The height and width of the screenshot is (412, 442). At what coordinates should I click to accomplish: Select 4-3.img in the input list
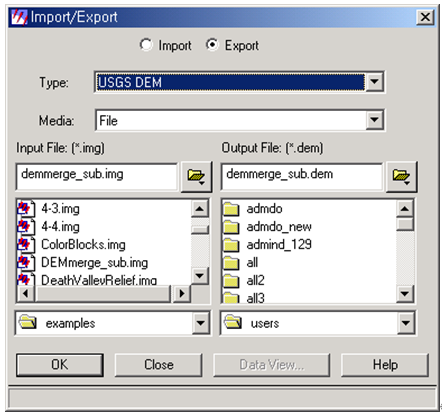click(x=60, y=209)
